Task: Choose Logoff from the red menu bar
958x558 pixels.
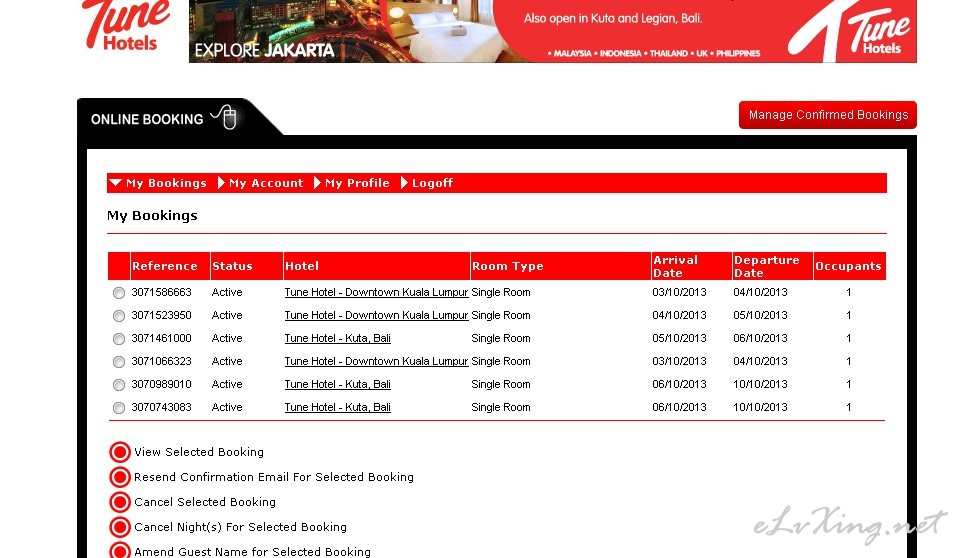Action: (x=432, y=183)
